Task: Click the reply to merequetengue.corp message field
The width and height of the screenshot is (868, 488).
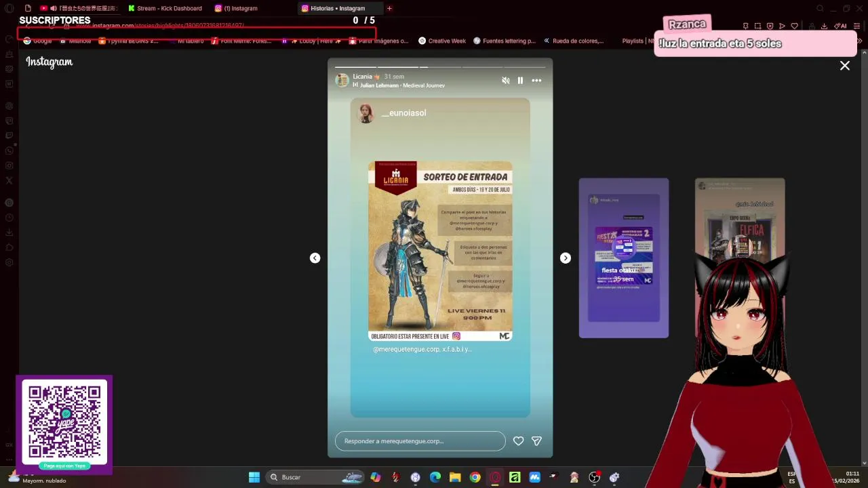Action: coord(420,441)
